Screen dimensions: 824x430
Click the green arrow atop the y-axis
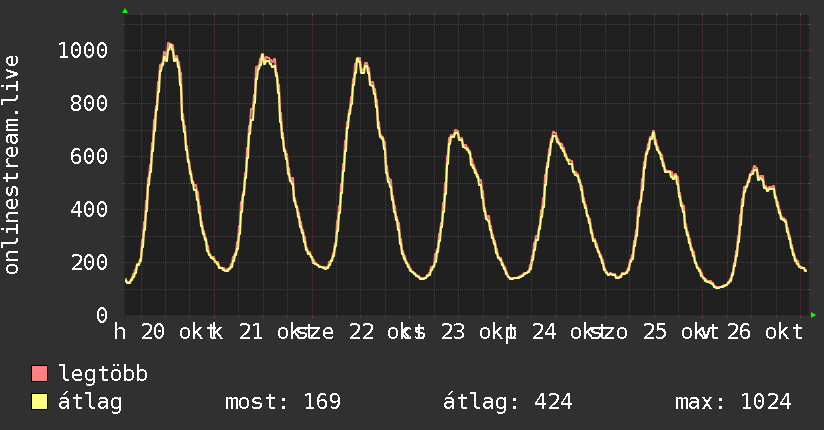(x=125, y=11)
